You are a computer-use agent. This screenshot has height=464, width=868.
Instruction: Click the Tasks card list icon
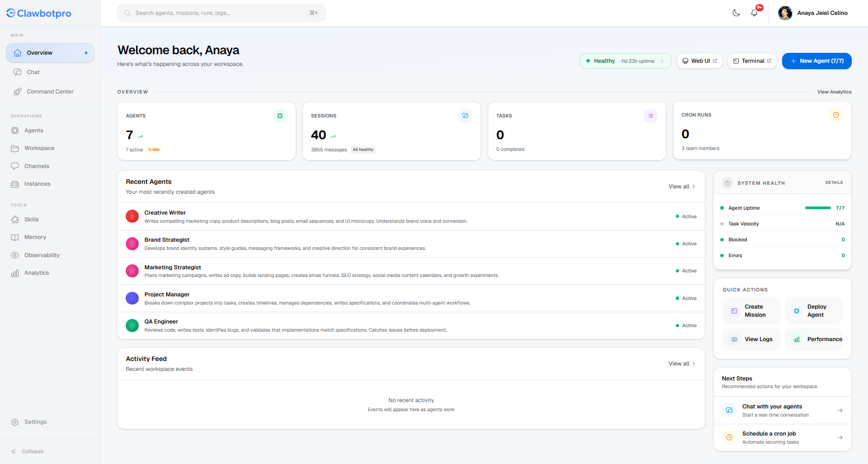650,116
